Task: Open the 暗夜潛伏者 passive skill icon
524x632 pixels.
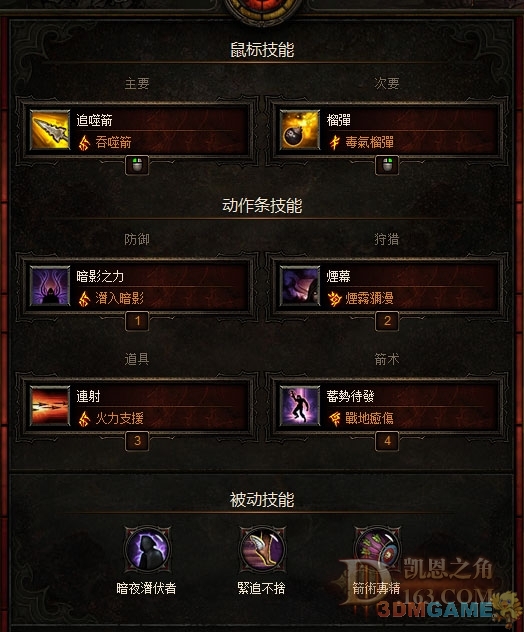Action: pos(147,549)
